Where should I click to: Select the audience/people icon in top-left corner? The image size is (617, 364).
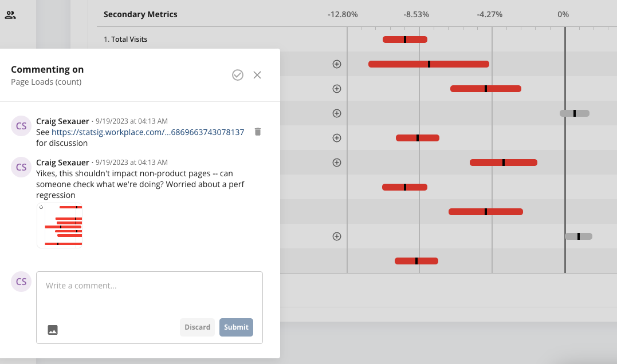(11, 14)
